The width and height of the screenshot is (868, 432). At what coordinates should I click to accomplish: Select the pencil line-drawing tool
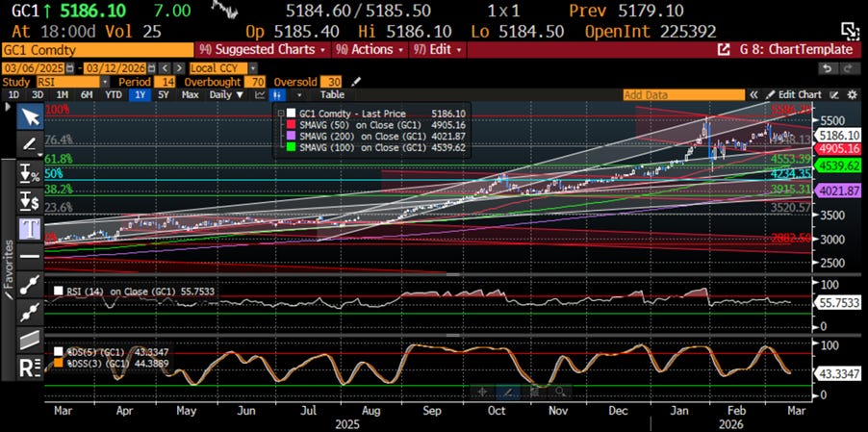point(30,145)
